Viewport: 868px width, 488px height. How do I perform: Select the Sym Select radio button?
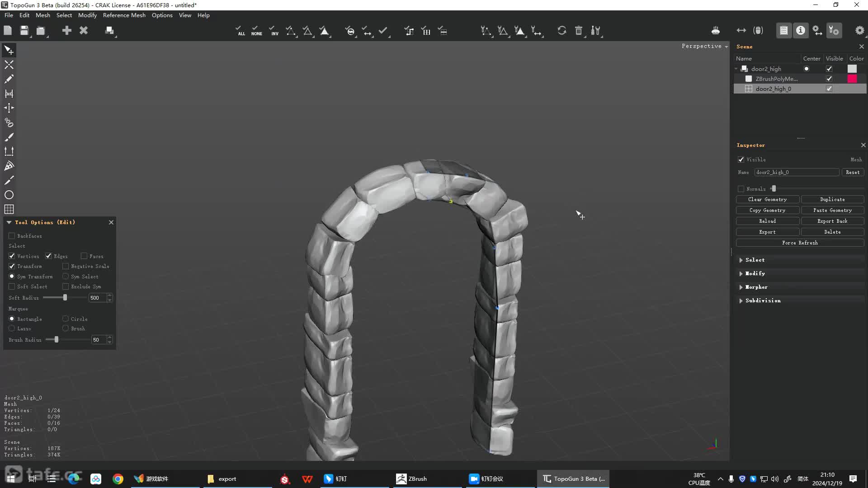point(66,276)
